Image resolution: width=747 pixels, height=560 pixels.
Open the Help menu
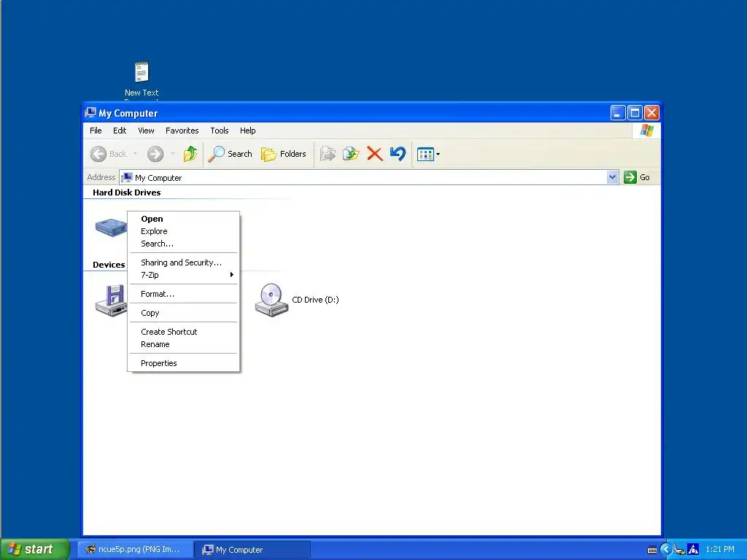click(x=247, y=131)
